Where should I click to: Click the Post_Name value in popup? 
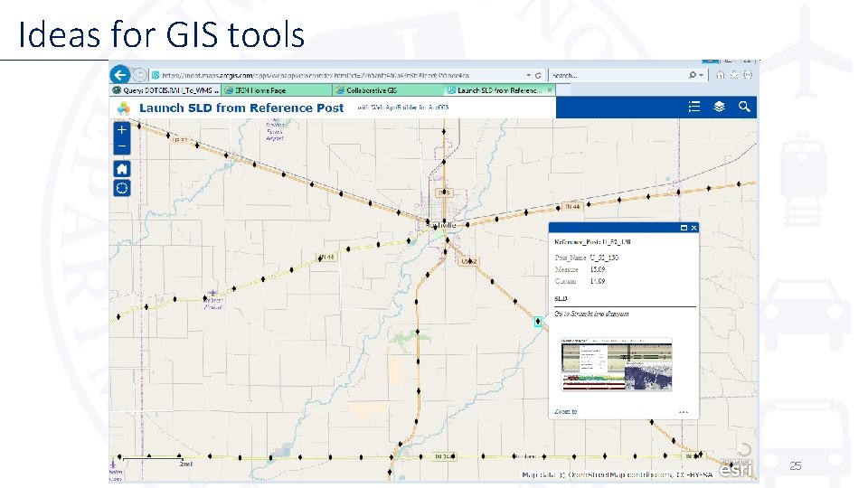click(604, 258)
